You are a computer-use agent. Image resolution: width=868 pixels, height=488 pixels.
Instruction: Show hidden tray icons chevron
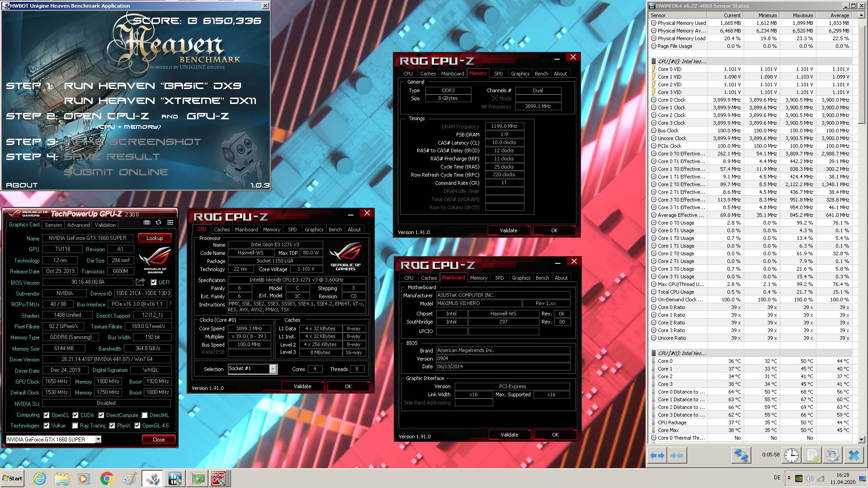click(x=789, y=478)
